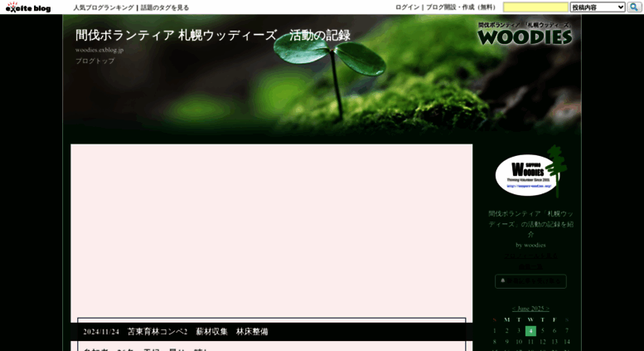Viewport: 644px width, 351px height.
Task: Click calendar date 14
Action: [x=567, y=342]
